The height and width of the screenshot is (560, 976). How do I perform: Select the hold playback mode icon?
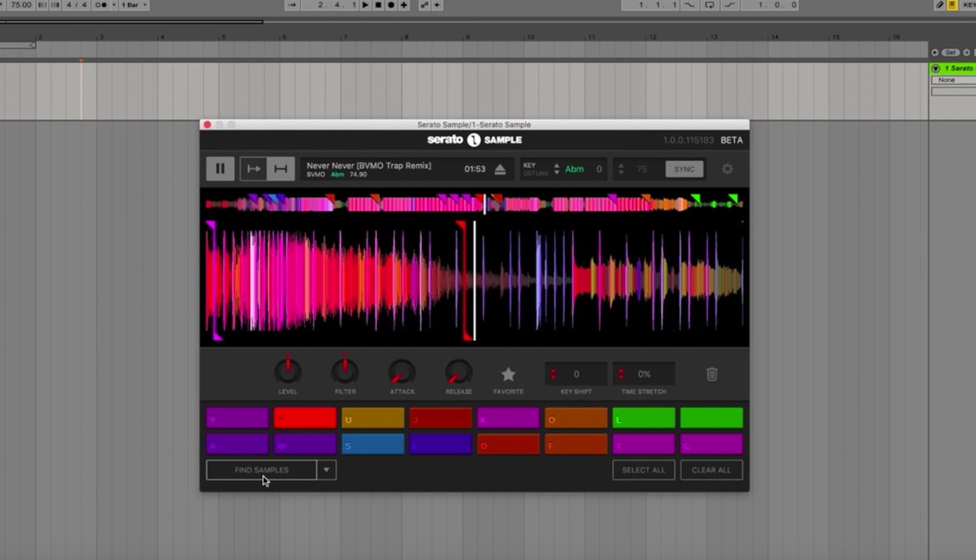(280, 169)
